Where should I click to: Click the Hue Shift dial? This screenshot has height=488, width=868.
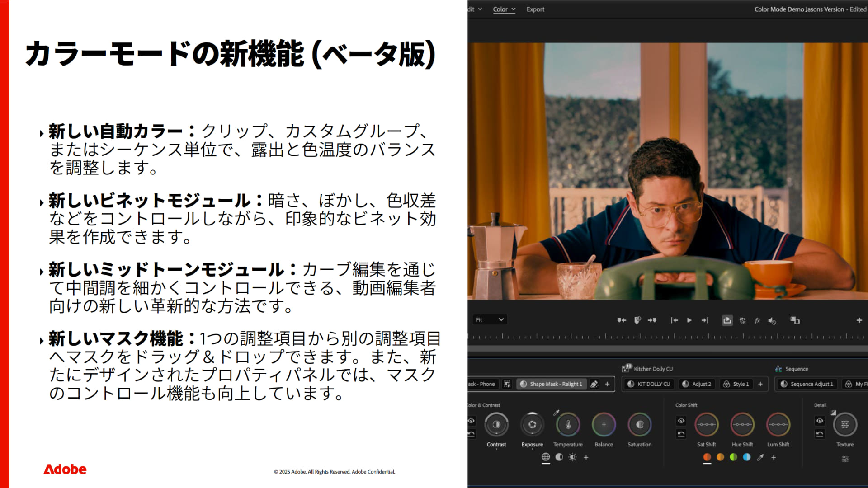point(742,424)
